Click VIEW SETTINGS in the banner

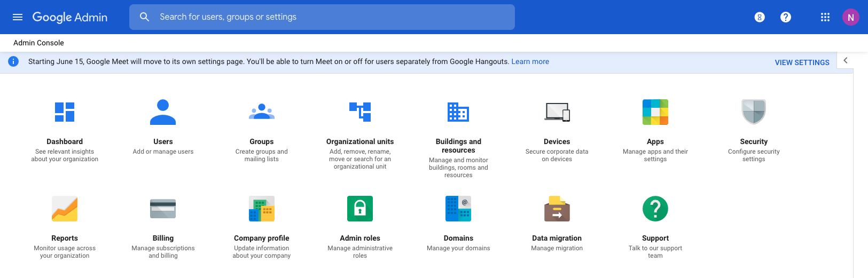coord(802,62)
